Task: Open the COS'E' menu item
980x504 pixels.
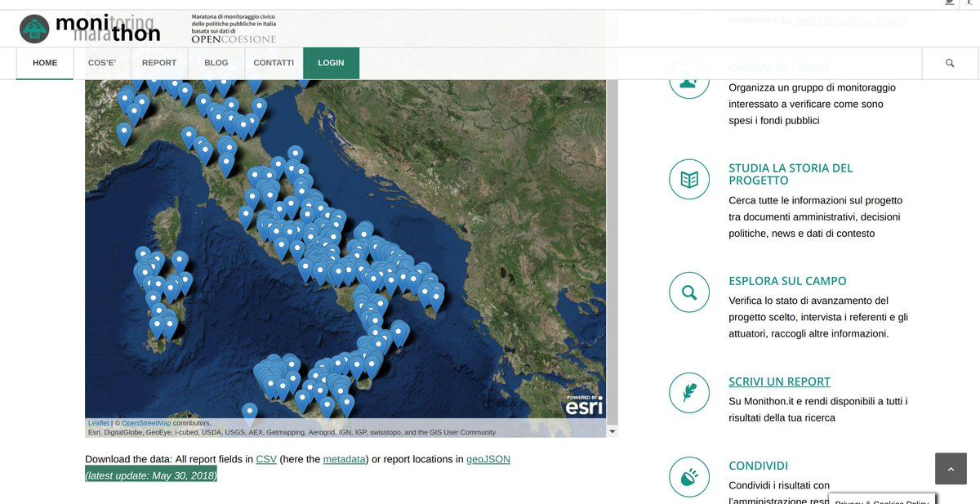Action: click(102, 63)
